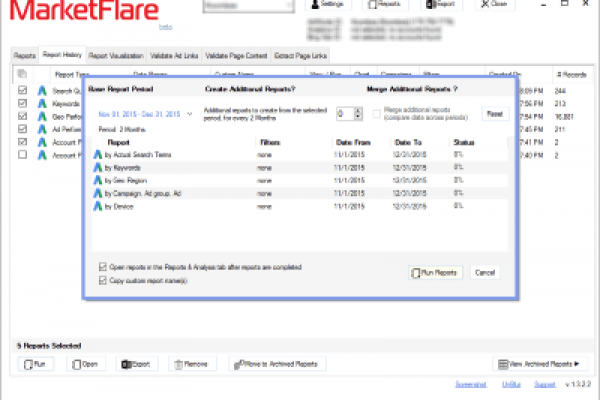This screenshot has height=400, width=600.
Task: Select the Report History tab
Action: (x=62, y=55)
